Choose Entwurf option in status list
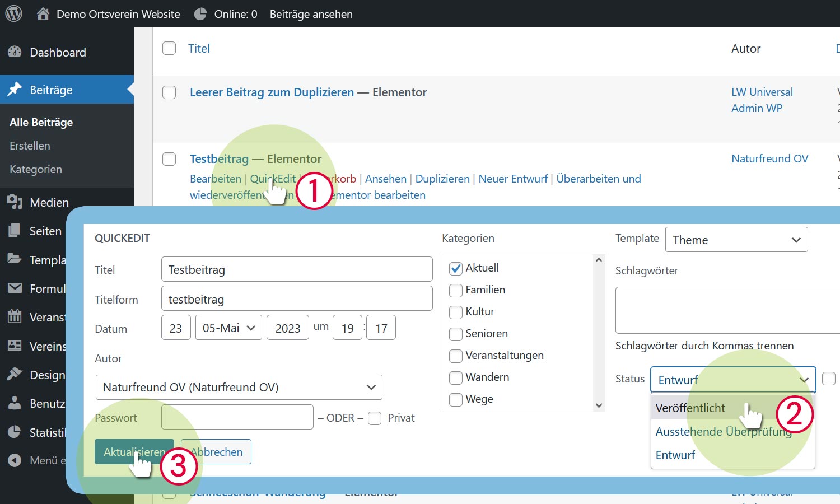 pos(733,455)
